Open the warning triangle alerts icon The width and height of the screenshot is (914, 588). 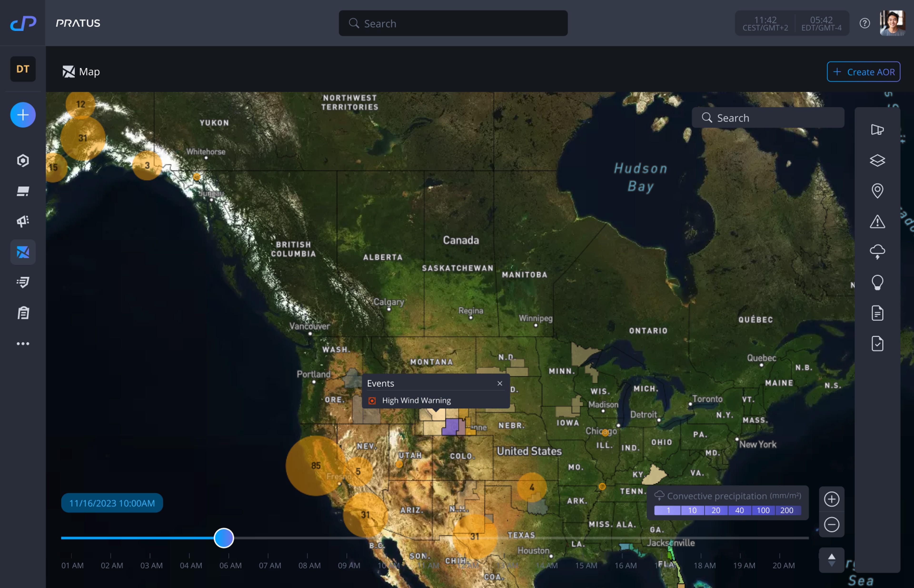pyautogui.click(x=877, y=222)
